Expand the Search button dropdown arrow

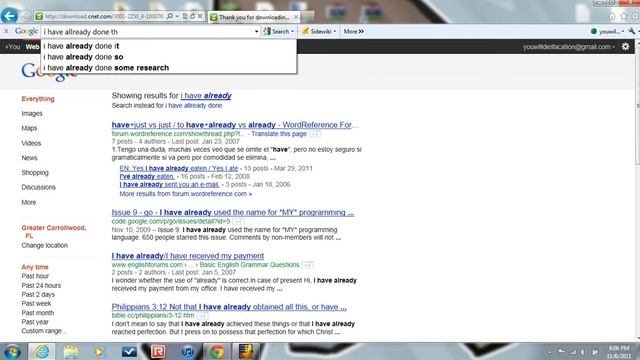(292, 31)
